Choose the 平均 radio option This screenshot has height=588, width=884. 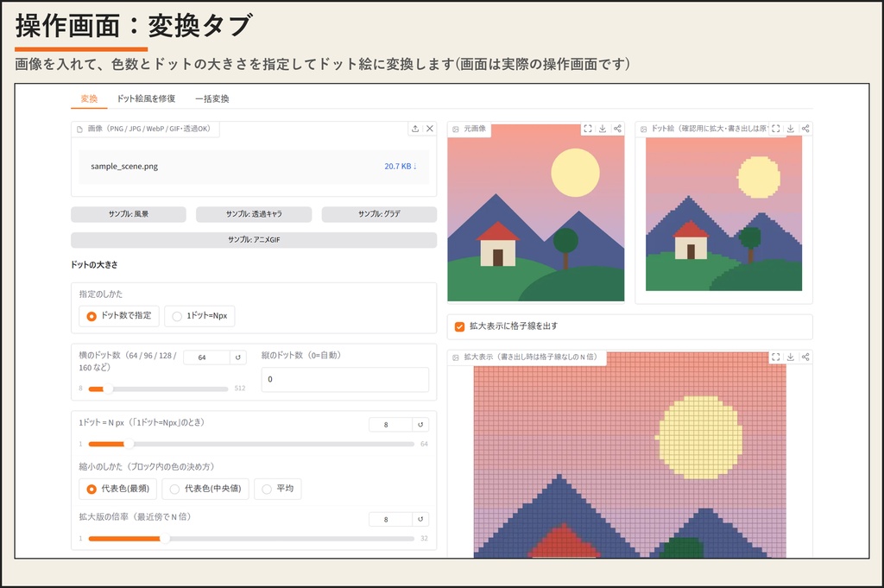point(278,489)
